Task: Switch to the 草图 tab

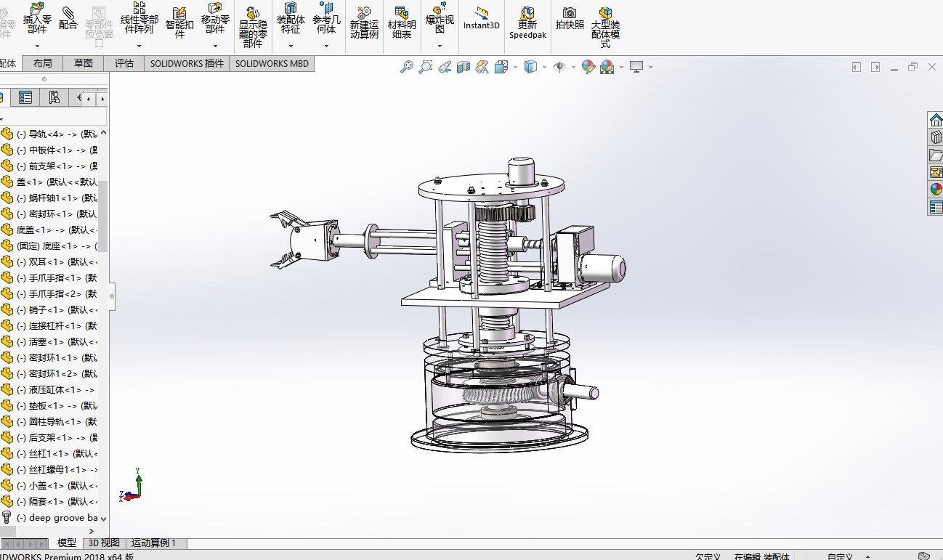Action: (84, 63)
